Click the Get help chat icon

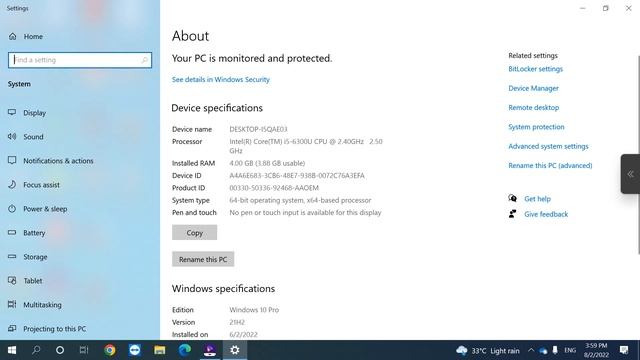point(512,198)
